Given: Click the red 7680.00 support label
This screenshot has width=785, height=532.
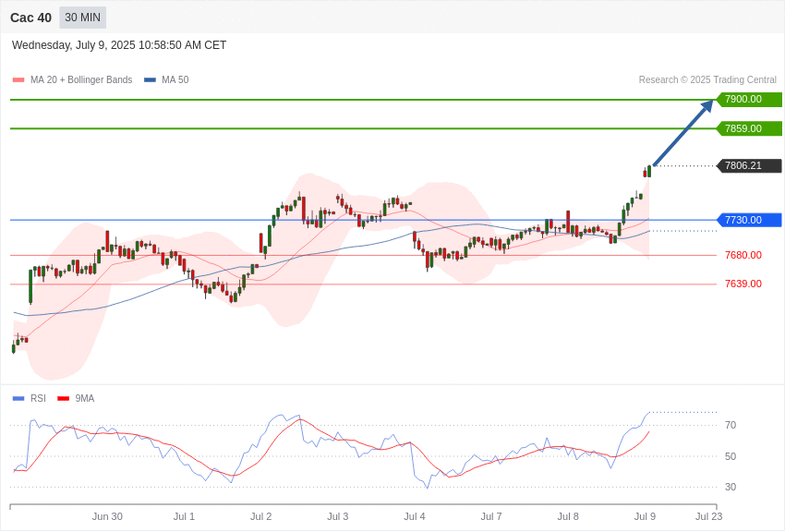Looking at the screenshot, I should [x=743, y=255].
